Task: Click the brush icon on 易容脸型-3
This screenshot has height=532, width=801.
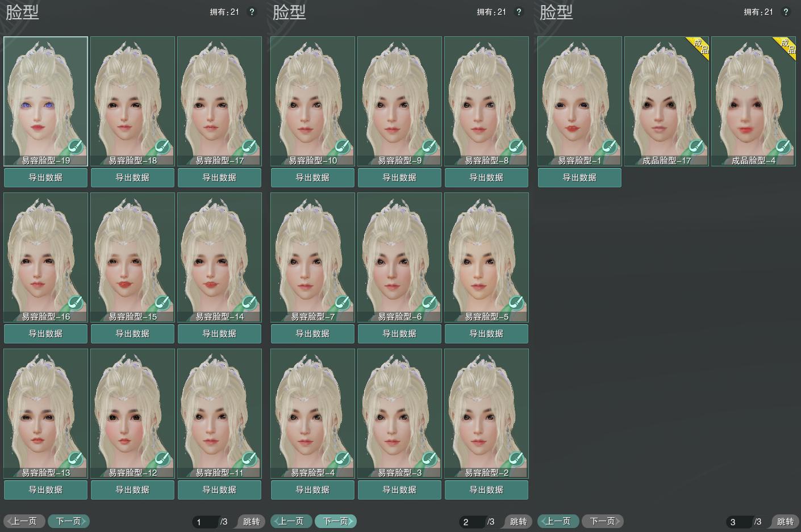Action: [430, 460]
